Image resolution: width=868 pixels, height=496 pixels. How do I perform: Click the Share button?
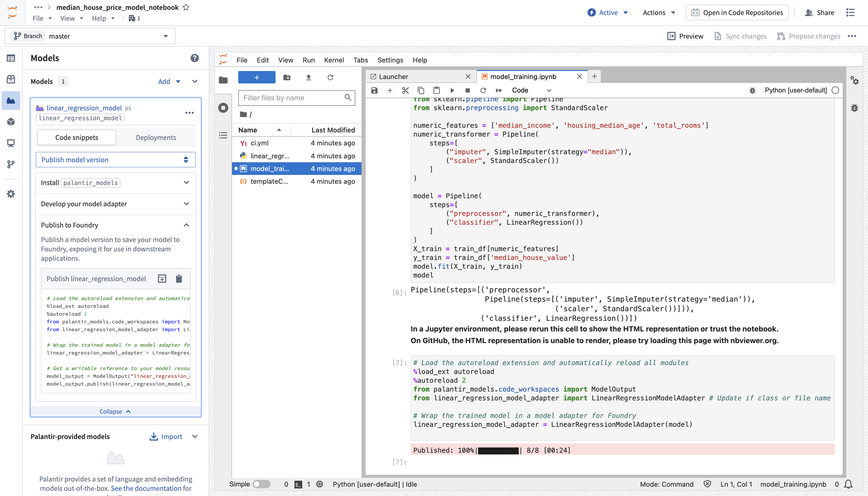[x=819, y=13]
